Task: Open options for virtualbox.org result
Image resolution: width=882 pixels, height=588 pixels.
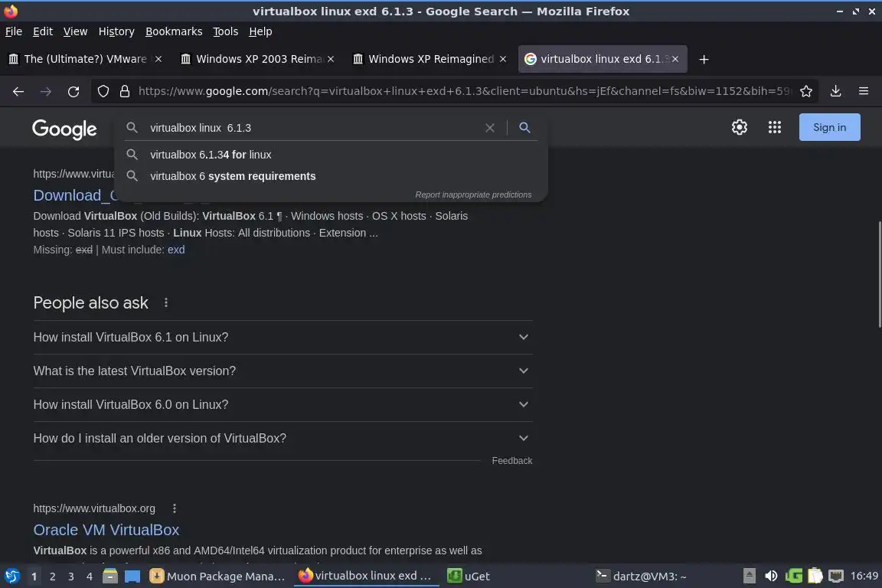Action: point(175,508)
